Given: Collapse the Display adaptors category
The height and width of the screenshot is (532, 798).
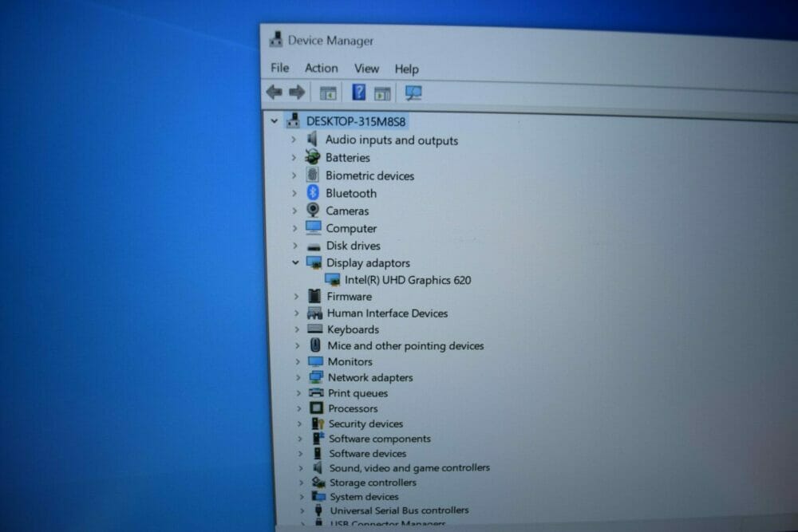Looking at the screenshot, I should (x=295, y=262).
